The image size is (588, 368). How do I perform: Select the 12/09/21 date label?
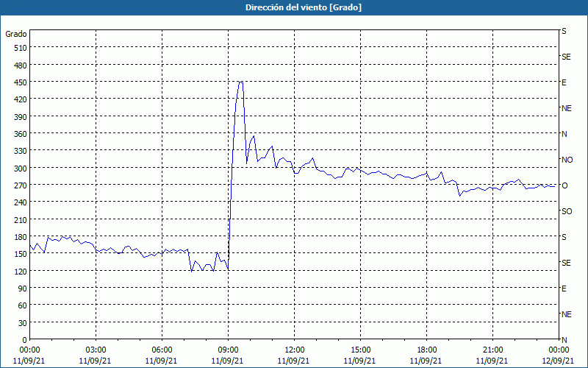(558, 361)
